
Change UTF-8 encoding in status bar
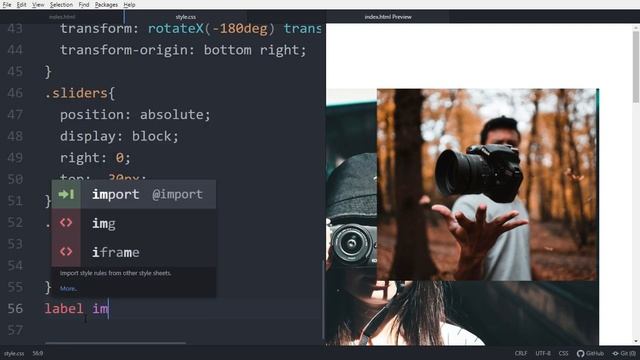[543, 353]
